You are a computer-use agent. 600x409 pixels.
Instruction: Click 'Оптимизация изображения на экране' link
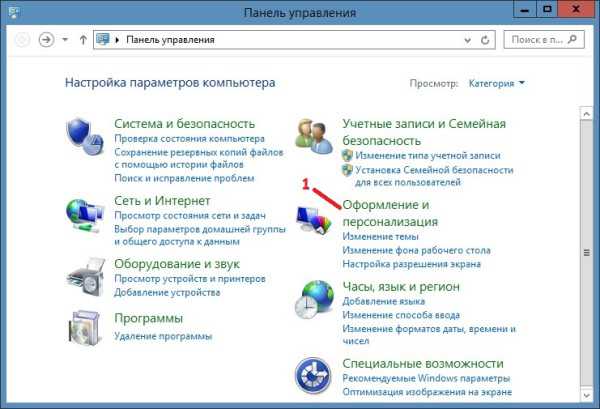[x=427, y=392]
